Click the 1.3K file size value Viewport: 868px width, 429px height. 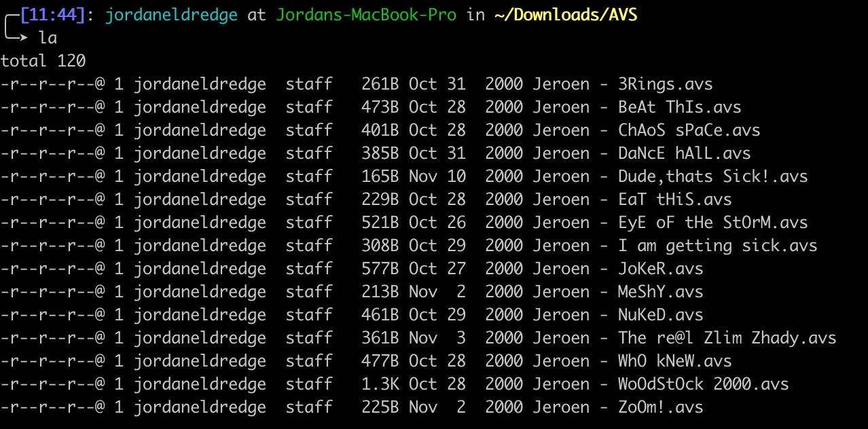380,384
